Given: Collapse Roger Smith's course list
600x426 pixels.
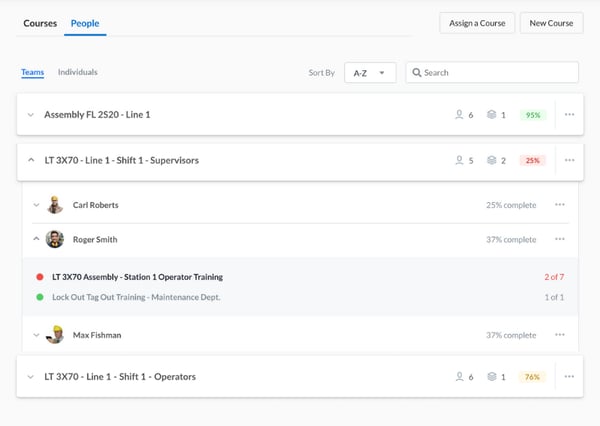Looking at the screenshot, I should click(36, 240).
